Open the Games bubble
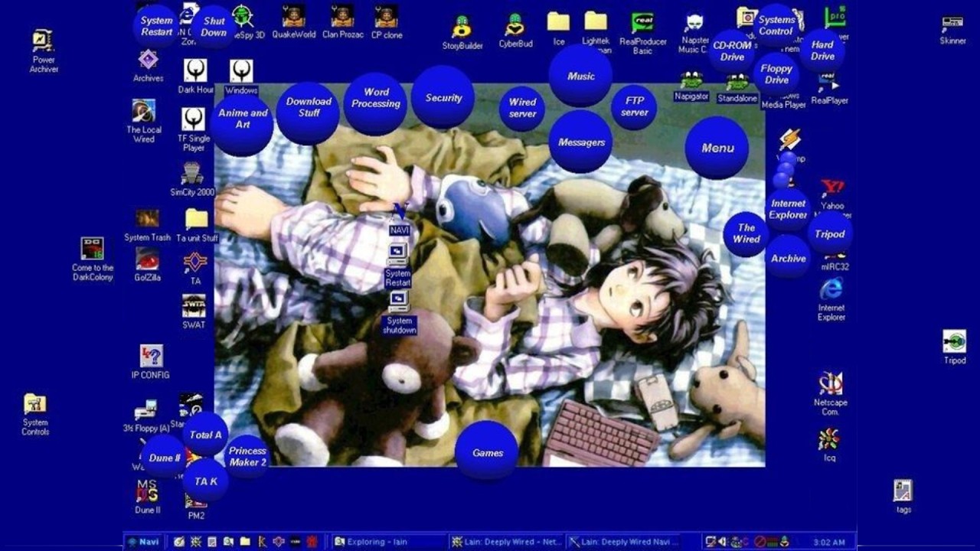 click(x=487, y=452)
